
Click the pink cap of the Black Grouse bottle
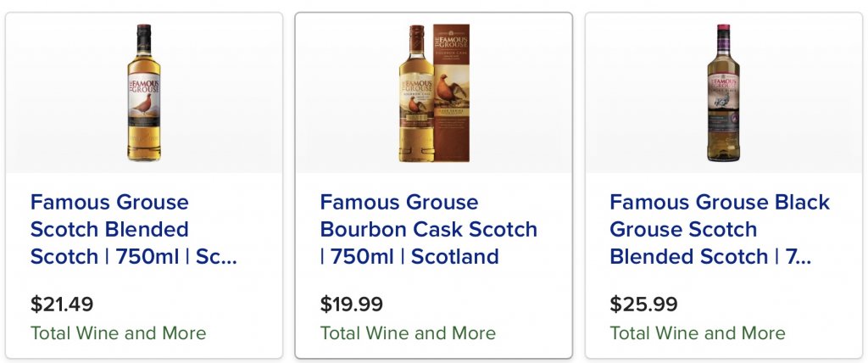pos(723,31)
